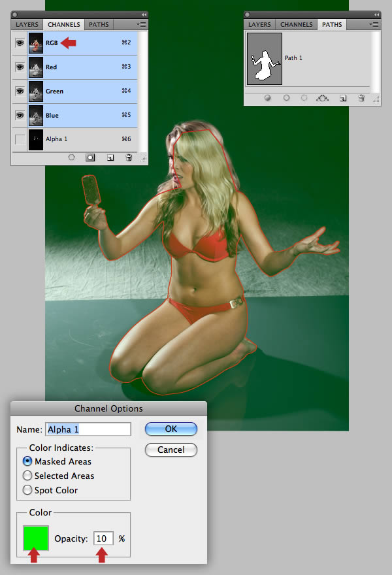Create new channel icon in Channels panel

[110, 157]
